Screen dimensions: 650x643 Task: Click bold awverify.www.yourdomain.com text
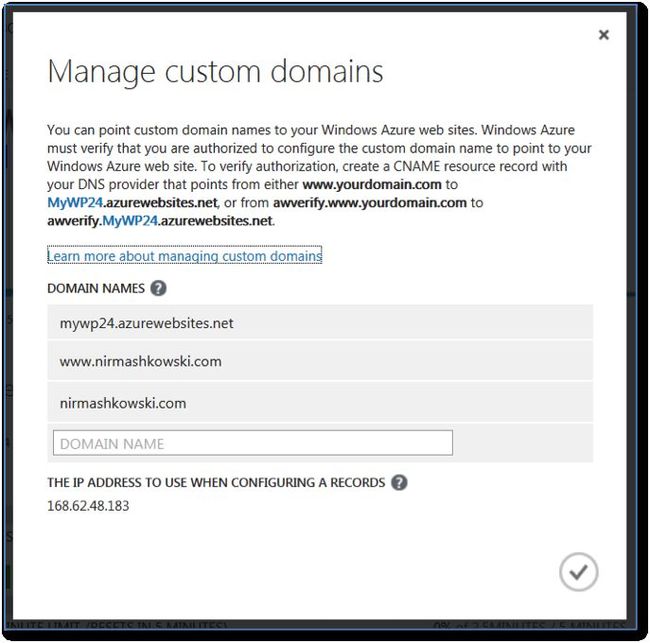point(370,203)
